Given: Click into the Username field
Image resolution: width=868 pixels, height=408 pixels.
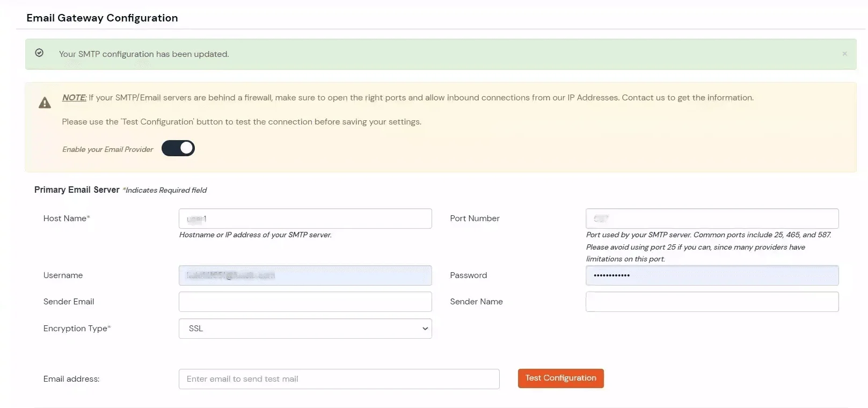Looking at the screenshot, I should coord(305,275).
